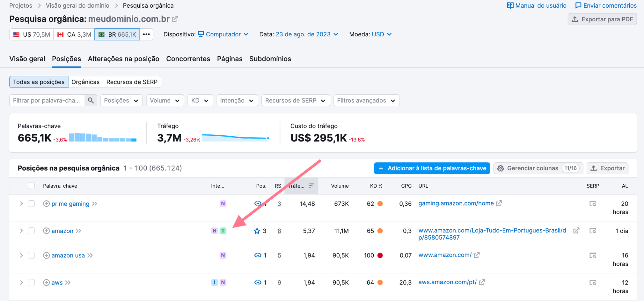Expand the aws row
The height and width of the screenshot is (301, 644).
click(21, 282)
